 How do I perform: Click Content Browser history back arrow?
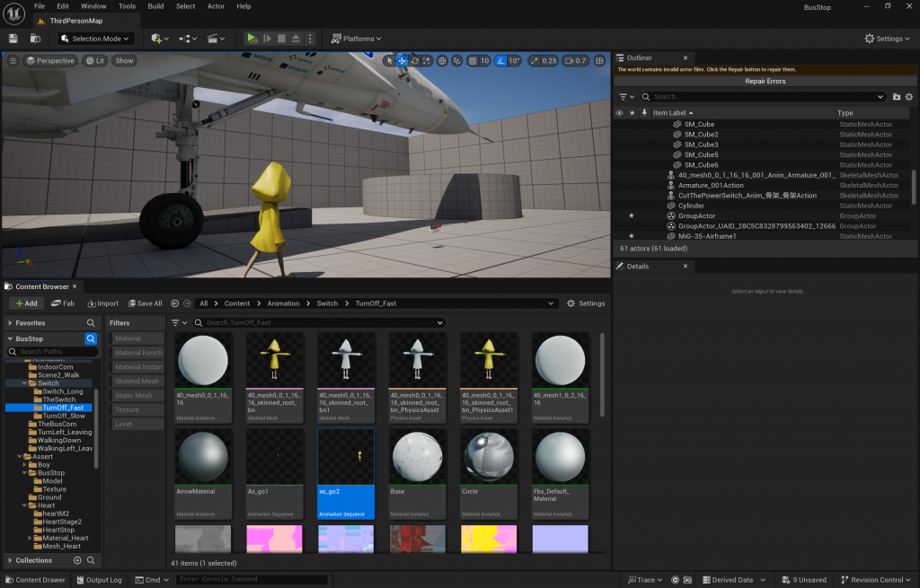coord(175,303)
